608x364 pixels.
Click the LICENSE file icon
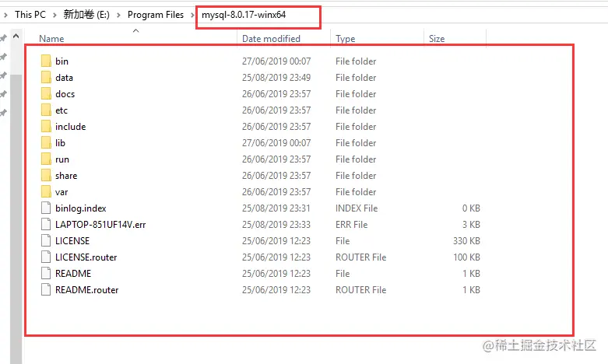(46, 241)
